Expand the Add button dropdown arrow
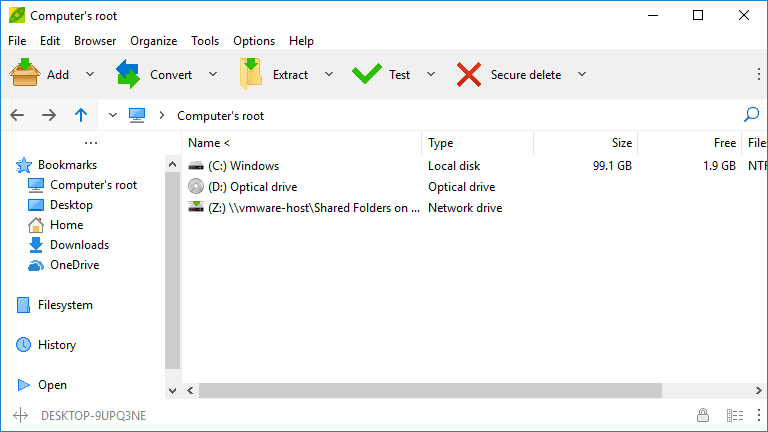Image resolution: width=768 pixels, height=432 pixels. click(x=90, y=74)
